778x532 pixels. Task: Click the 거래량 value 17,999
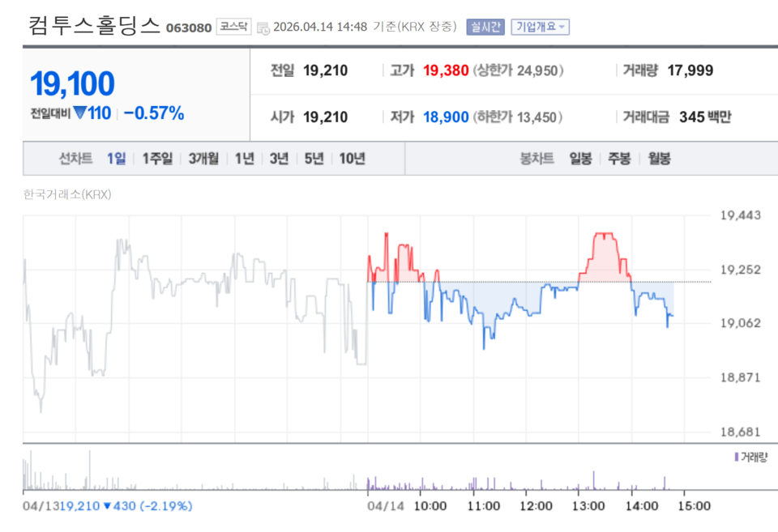click(x=690, y=70)
